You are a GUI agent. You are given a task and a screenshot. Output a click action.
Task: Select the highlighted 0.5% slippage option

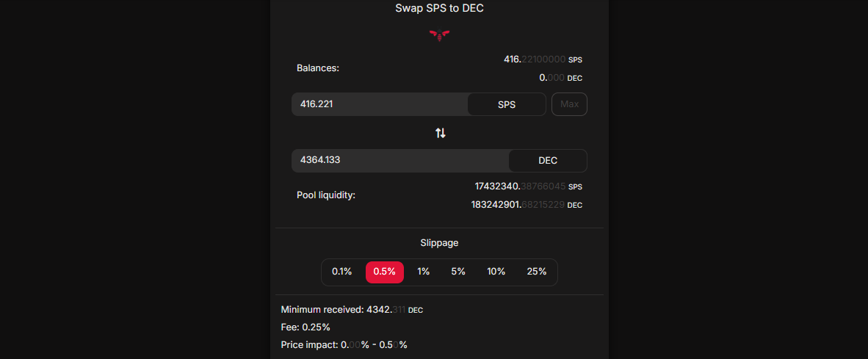click(x=385, y=272)
